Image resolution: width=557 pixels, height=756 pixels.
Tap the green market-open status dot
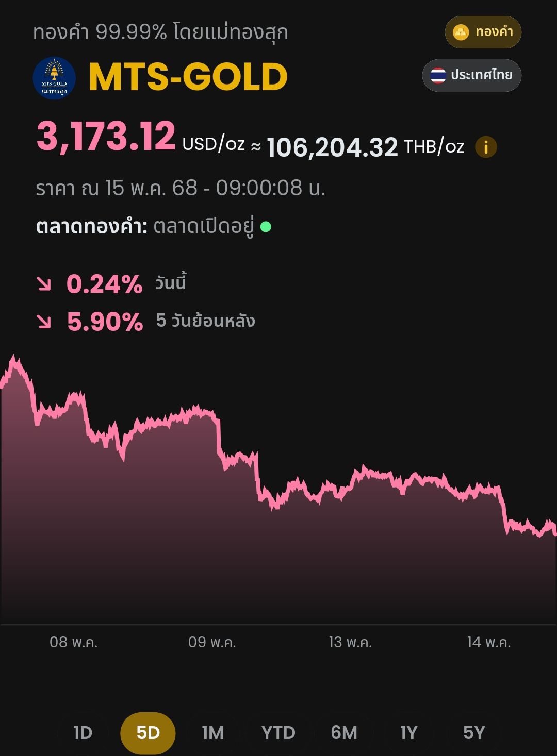click(266, 227)
